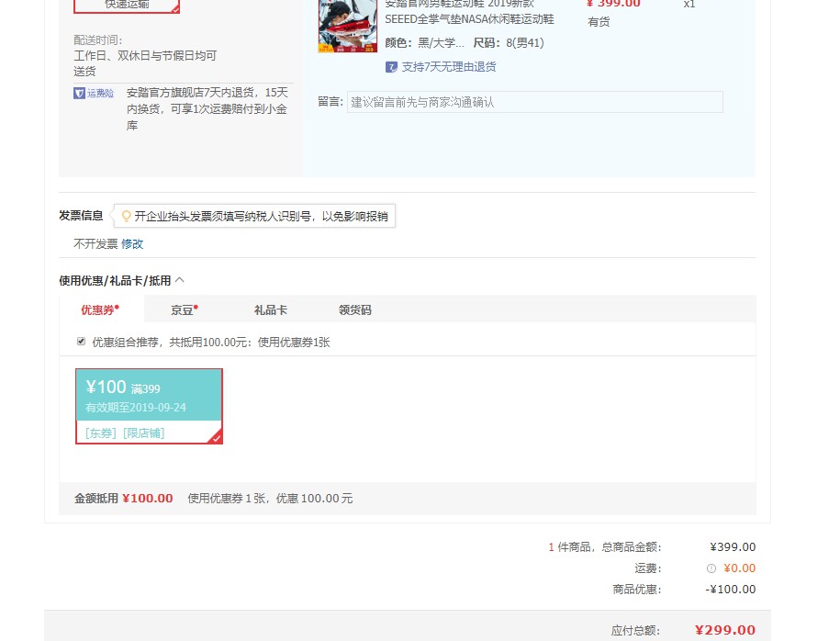The width and height of the screenshot is (840, 641).
Task: Click the 尺码 8(男41) size text
Action: coord(509,43)
